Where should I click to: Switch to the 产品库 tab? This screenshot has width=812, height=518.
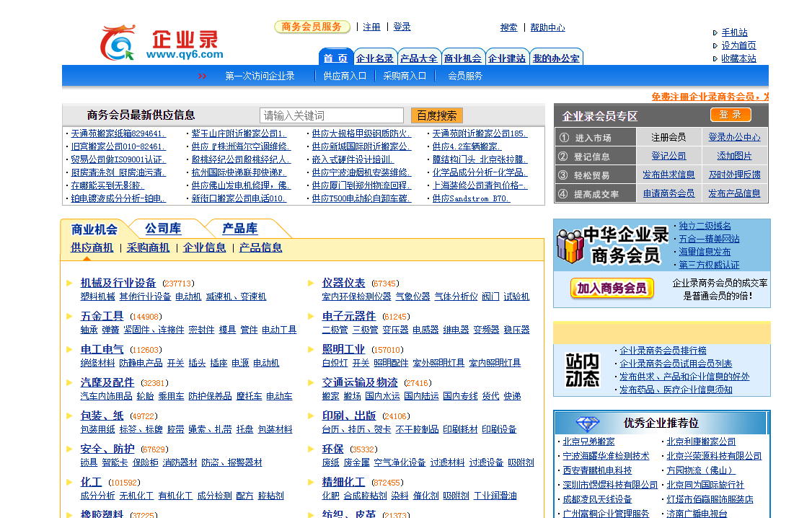point(240,229)
